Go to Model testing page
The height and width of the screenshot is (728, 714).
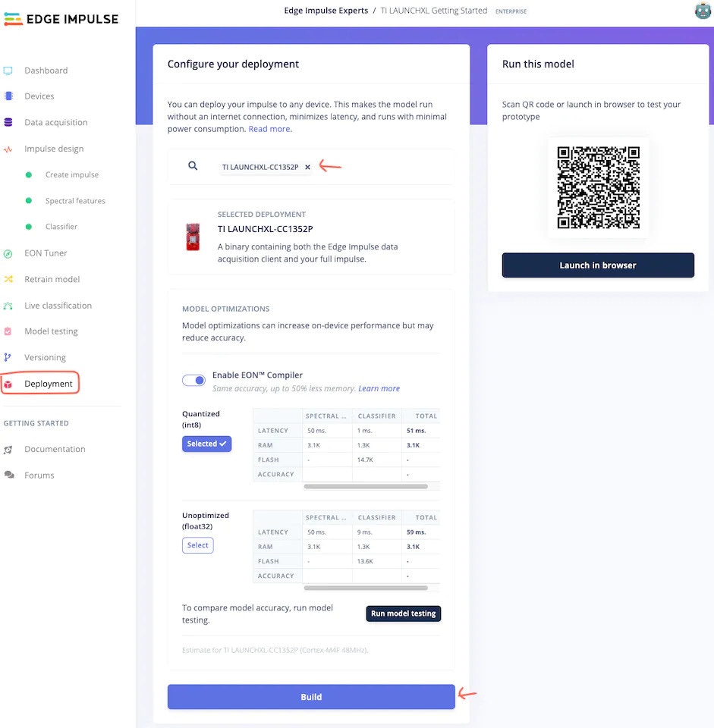click(x=51, y=331)
